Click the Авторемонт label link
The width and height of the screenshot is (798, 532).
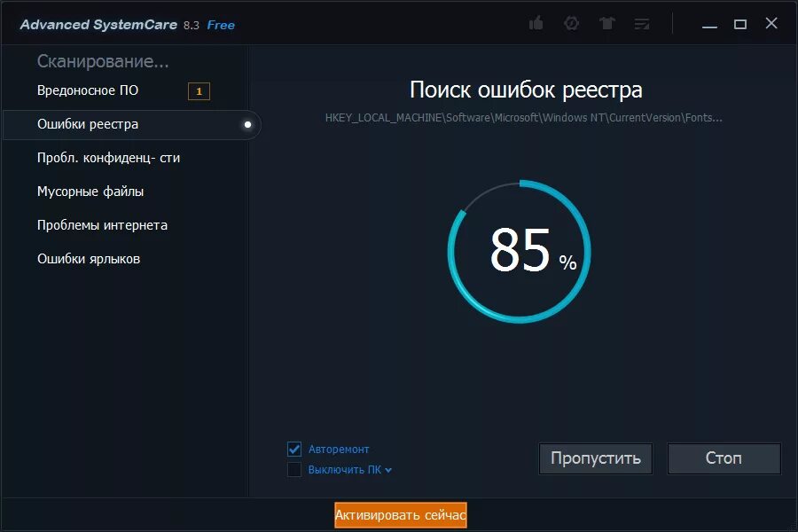339,450
